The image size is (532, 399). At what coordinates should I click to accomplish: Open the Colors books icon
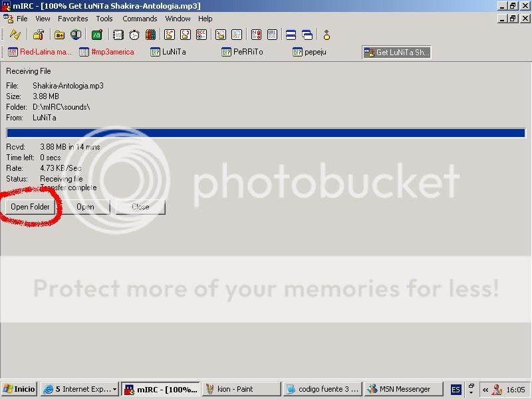[150, 35]
